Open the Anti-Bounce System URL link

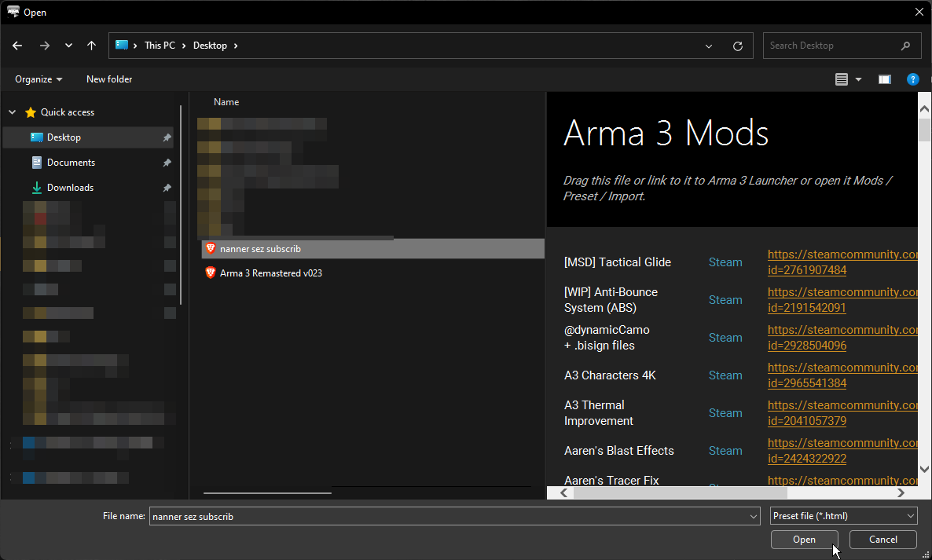[842, 300]
